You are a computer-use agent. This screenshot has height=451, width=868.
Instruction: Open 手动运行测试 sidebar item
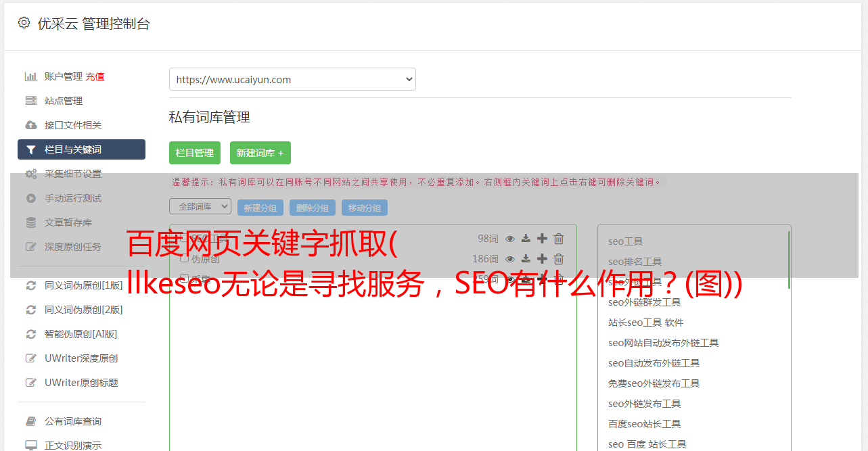tap(73, 198)
